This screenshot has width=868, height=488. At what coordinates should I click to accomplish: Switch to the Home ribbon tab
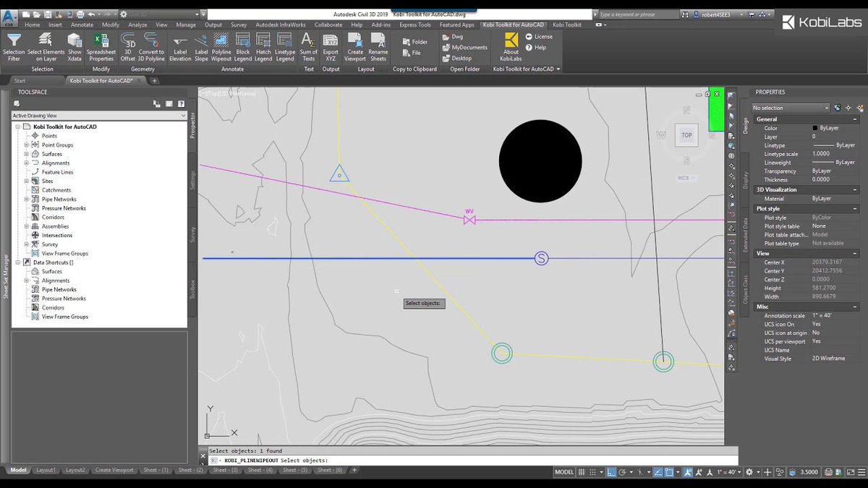coord(32,25)
